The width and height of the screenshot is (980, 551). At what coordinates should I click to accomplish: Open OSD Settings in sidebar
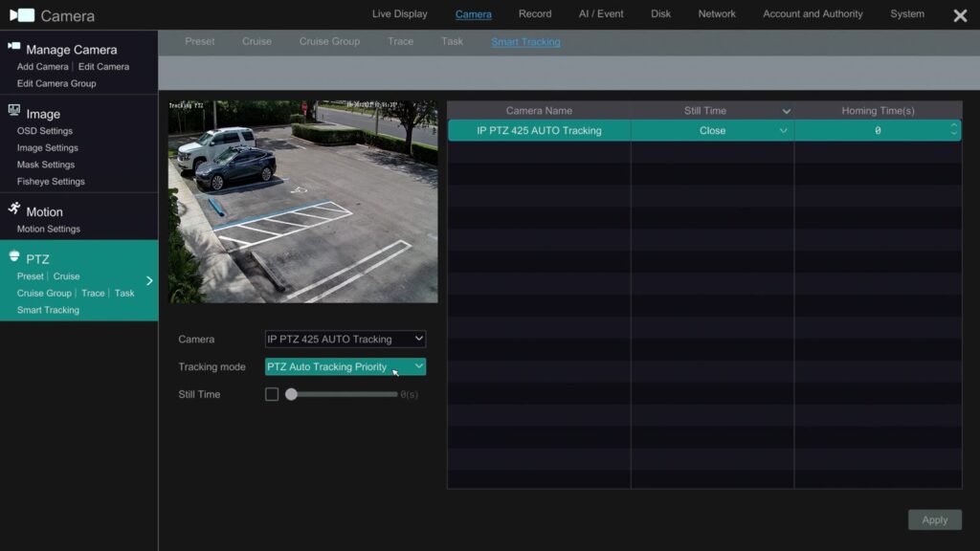point(44,130)
